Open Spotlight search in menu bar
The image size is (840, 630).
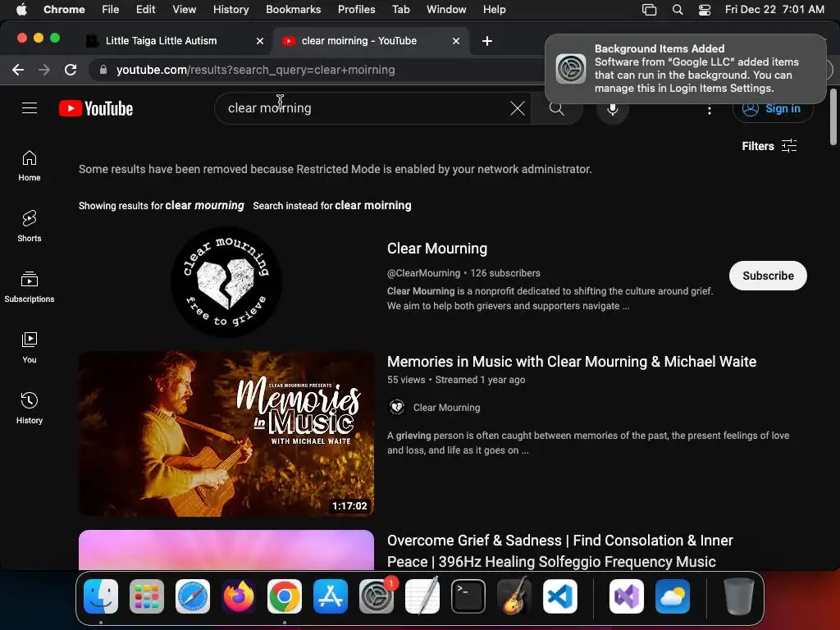point(677,9)
